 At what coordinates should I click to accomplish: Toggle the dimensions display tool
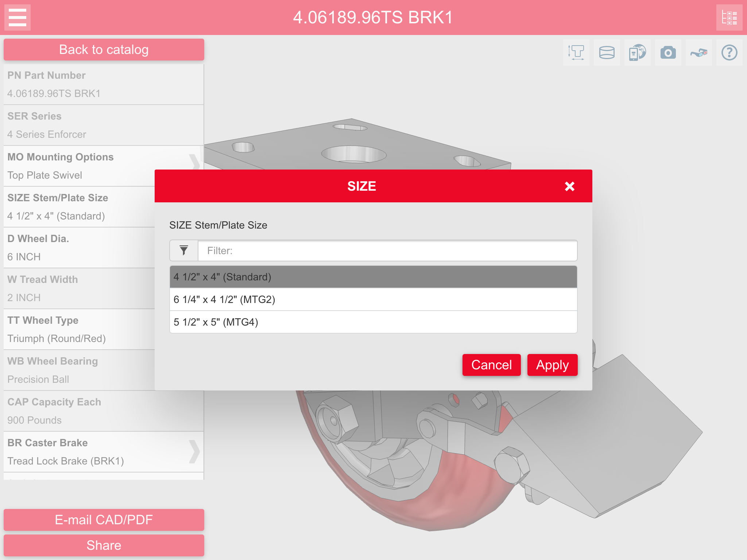[x=576, y=52]
